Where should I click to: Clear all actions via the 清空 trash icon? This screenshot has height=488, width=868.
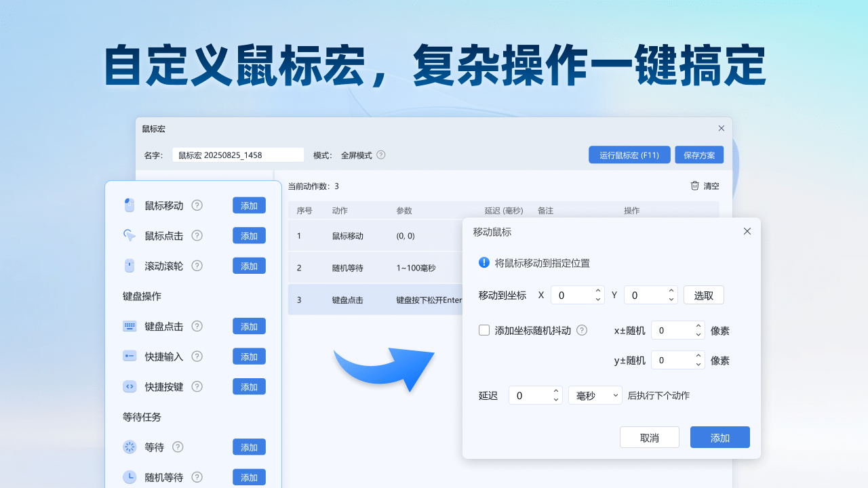click(694, 186)
